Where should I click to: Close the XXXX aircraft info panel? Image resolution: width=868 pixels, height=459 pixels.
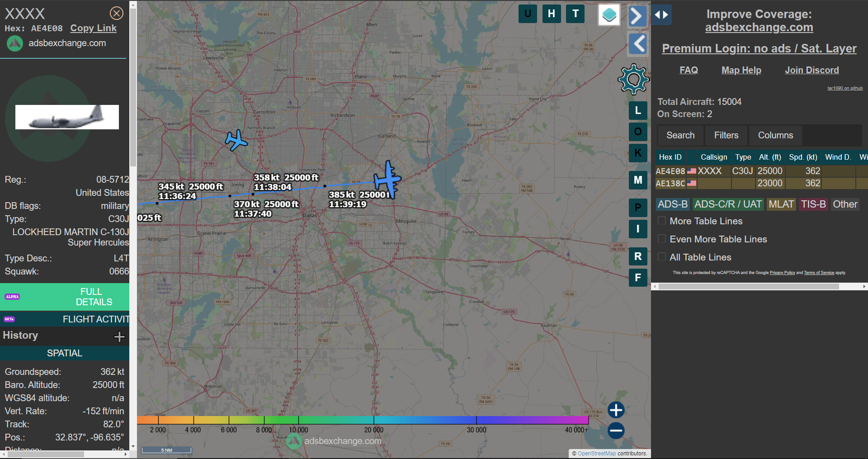(117, 13)
